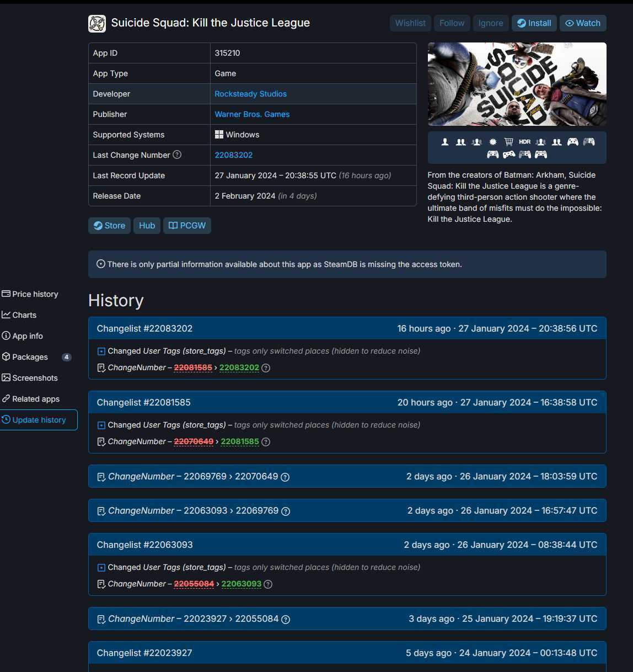Open Packages in the sidebar
633x672 pixels.
[x=30, y=357]
